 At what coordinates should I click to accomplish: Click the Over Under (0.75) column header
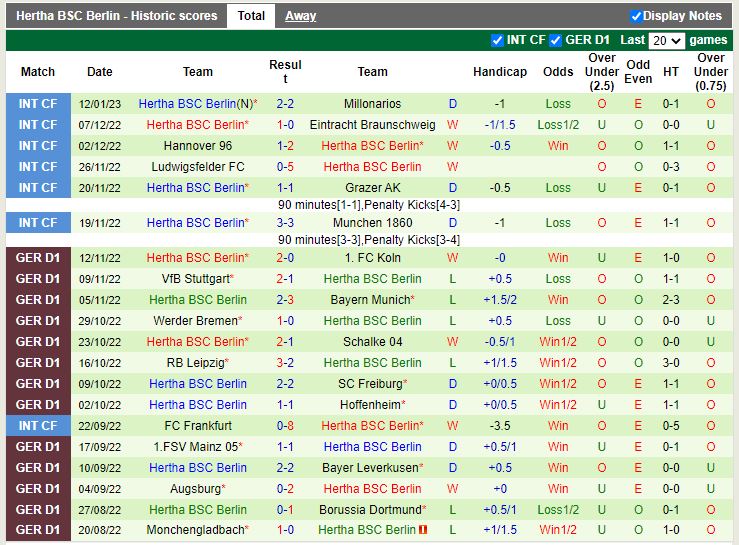tap(711, 72)
